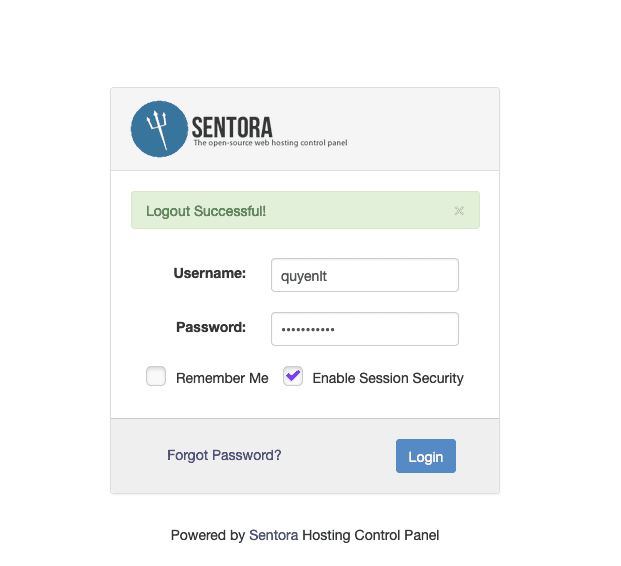Click the Powered by footer text
The width and height of the screenshot is (621, 566).
[x=208, y=535]
